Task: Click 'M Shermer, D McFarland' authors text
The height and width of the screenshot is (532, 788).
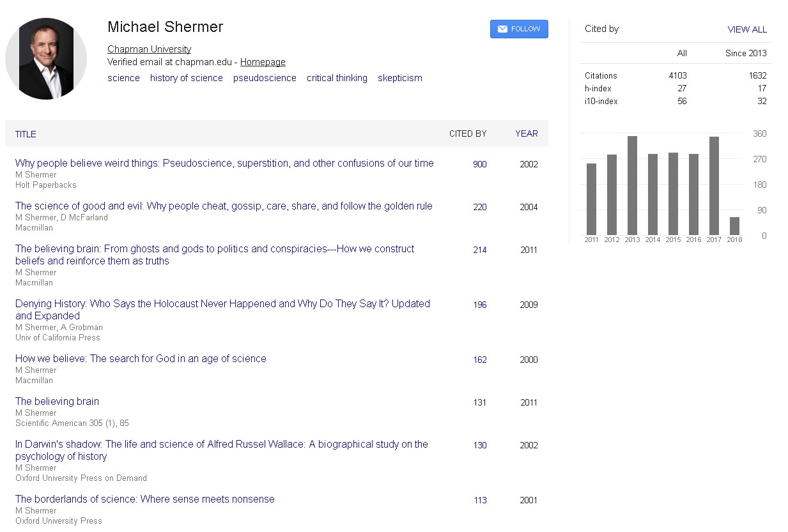Action: [61, 217]
